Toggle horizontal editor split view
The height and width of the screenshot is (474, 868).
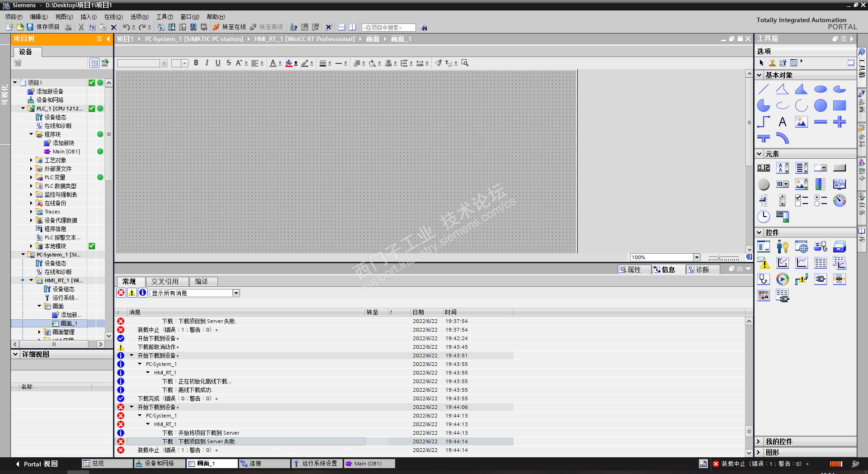coord(342,27)
